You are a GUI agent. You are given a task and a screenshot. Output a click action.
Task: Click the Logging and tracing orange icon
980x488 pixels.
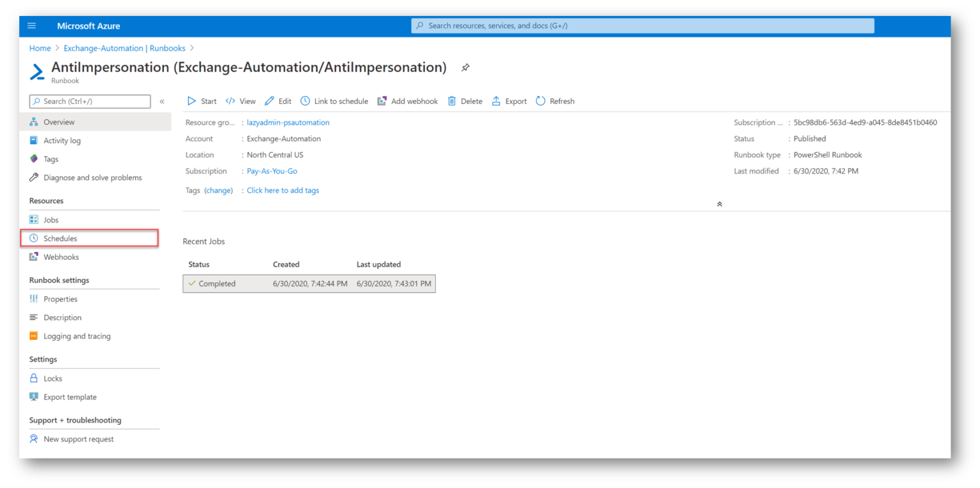click(x=34, y=336)
